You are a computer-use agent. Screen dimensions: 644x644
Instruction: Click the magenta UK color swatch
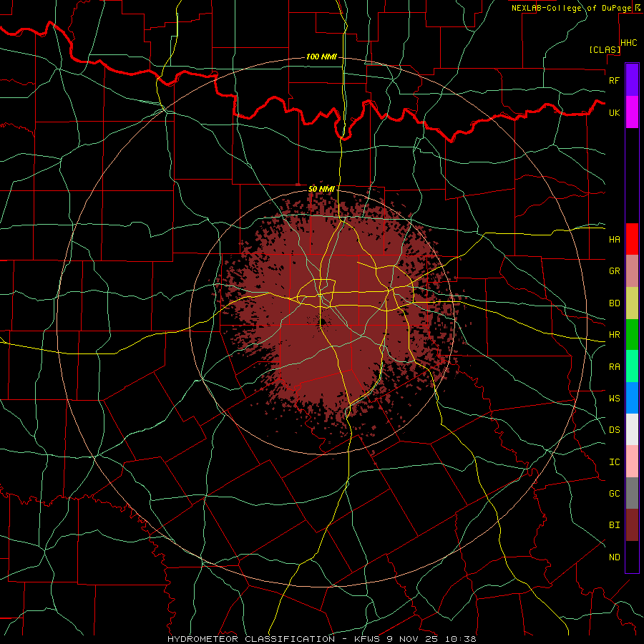(x=632, y=112)
